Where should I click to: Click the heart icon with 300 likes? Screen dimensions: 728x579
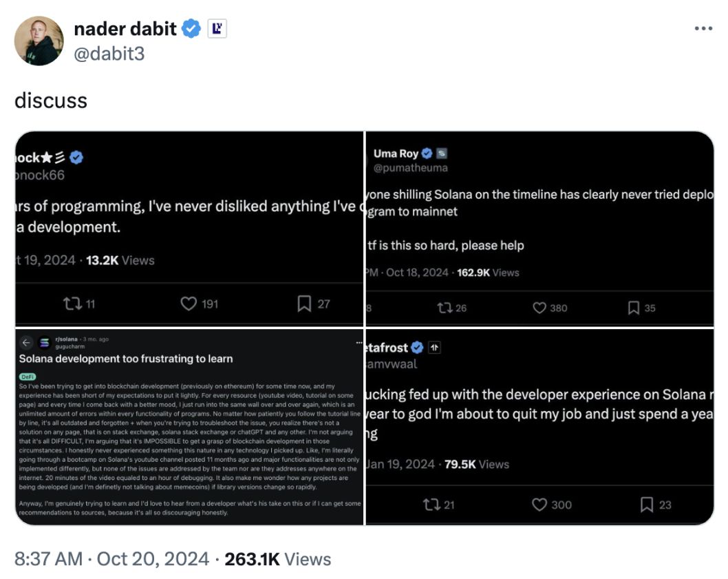tap(540, 505)
